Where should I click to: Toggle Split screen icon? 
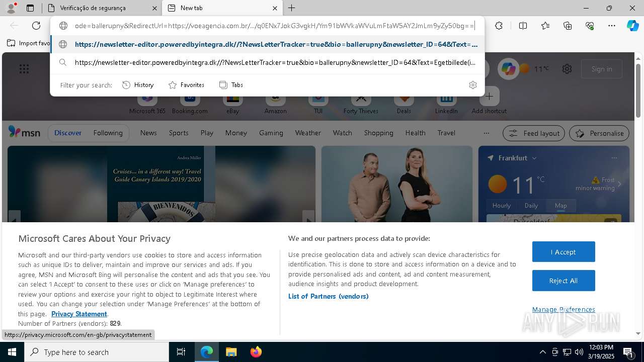pos(523,26)
